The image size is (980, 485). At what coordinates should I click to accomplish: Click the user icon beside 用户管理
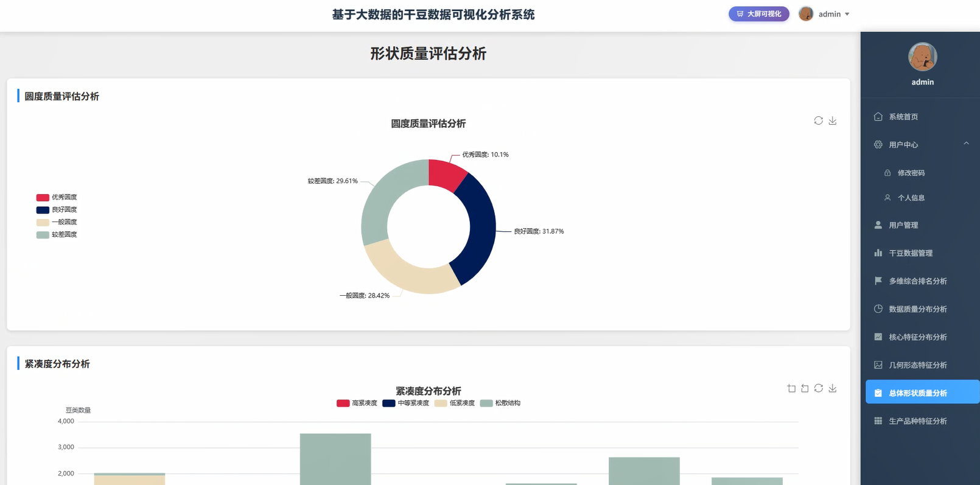tap(878, 225)
